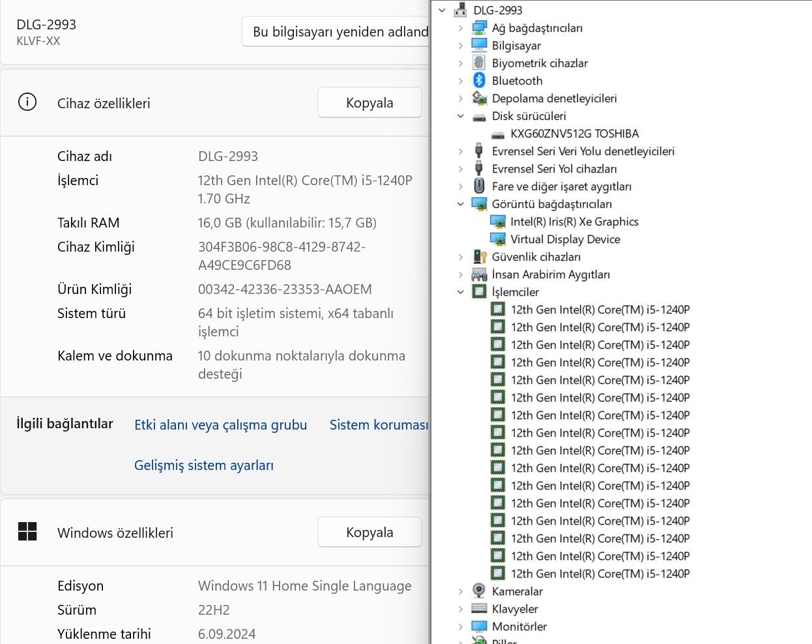Click the fingerprint icon for Biyometrik cihazlar
The image size is (812, 644).
479,63
